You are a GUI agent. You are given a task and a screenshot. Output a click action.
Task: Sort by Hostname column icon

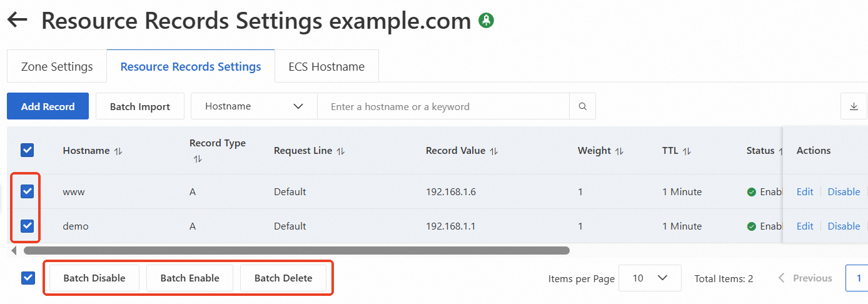click(118, 151)
